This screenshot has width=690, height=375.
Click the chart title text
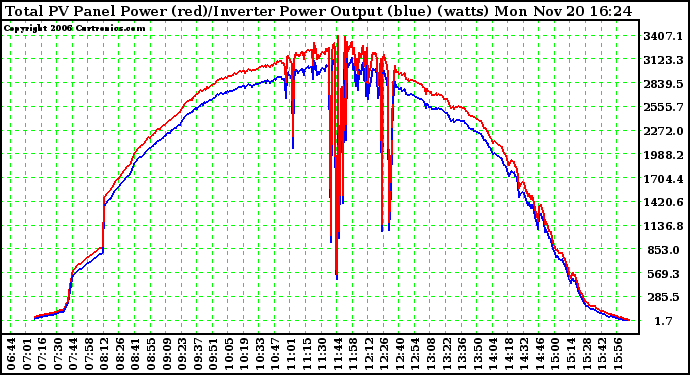pyautogui.click(x=318, y=11)
